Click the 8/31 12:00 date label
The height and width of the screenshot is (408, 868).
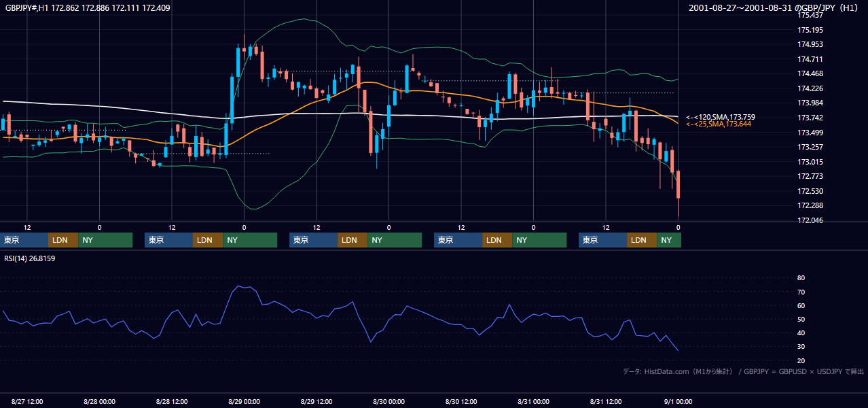click(606, 401)
